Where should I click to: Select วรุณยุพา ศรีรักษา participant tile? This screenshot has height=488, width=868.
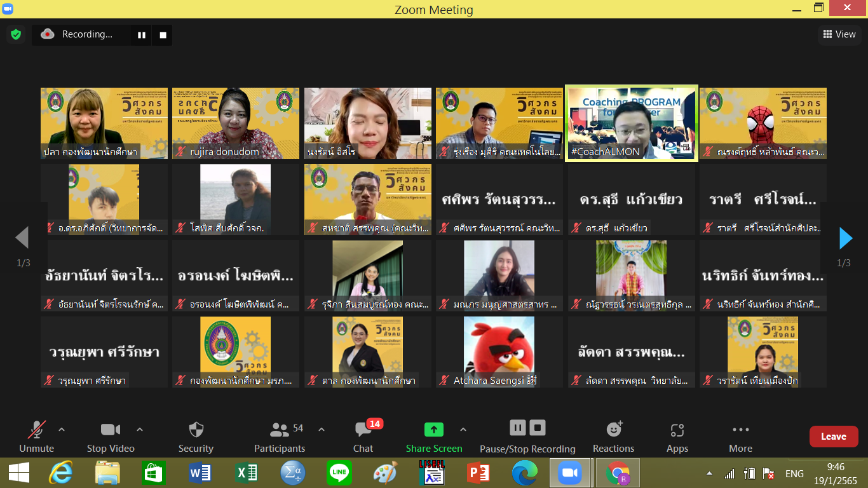coord(104,352)
